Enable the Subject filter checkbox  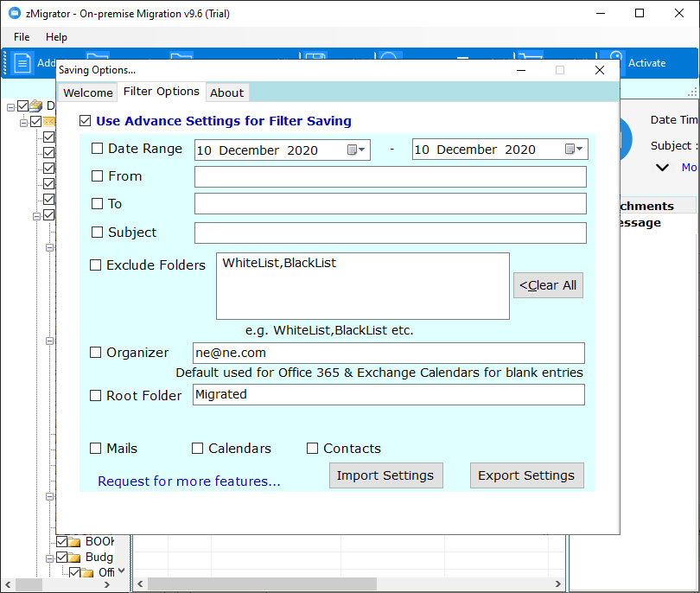click(97, 233)
